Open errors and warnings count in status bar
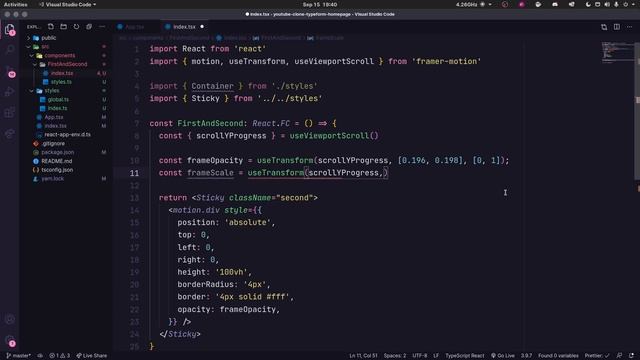The width and height of the screenshot is (640, 360). (60, 356)
